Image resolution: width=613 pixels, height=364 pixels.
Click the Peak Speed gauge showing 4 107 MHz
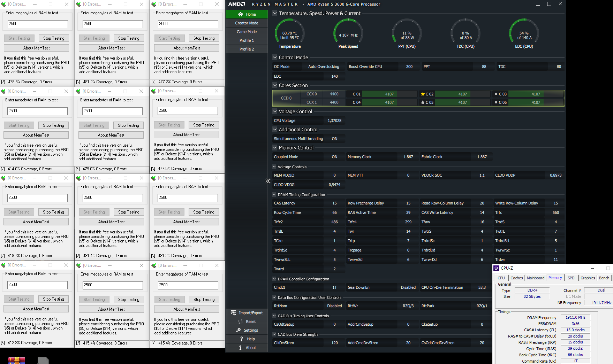tap(348, 33)
